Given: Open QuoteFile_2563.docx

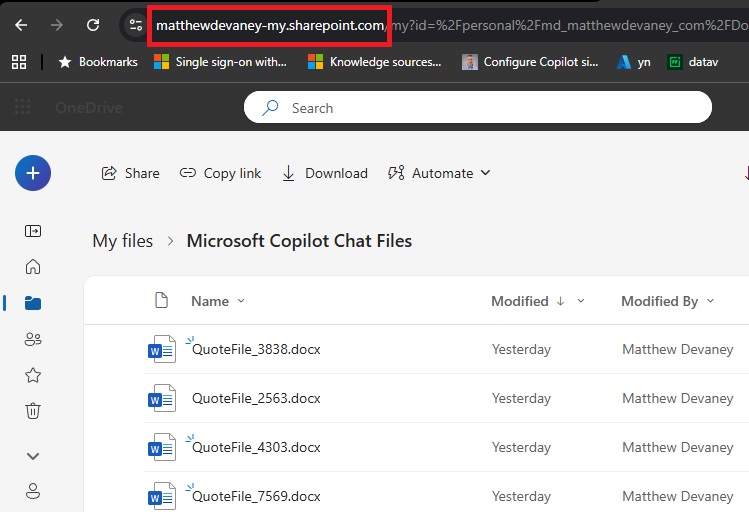Looking at the screenshot, I should [256, 398].
